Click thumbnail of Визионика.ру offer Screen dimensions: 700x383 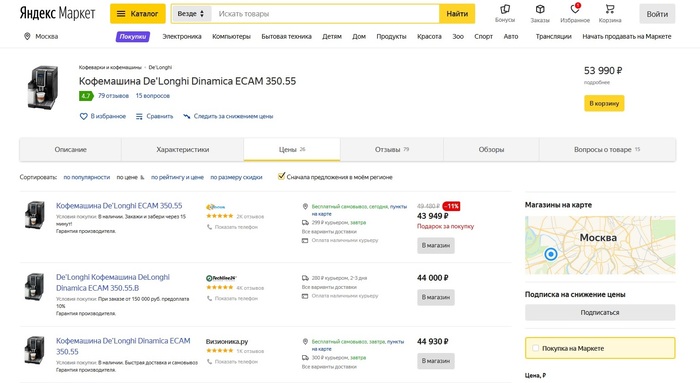click(x=34, y=350)
